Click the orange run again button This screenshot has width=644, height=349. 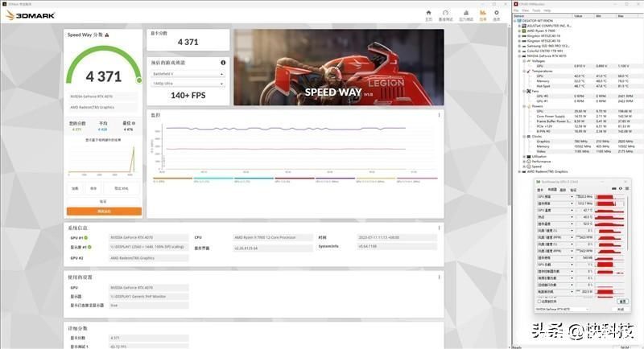[x=104, y=211]
